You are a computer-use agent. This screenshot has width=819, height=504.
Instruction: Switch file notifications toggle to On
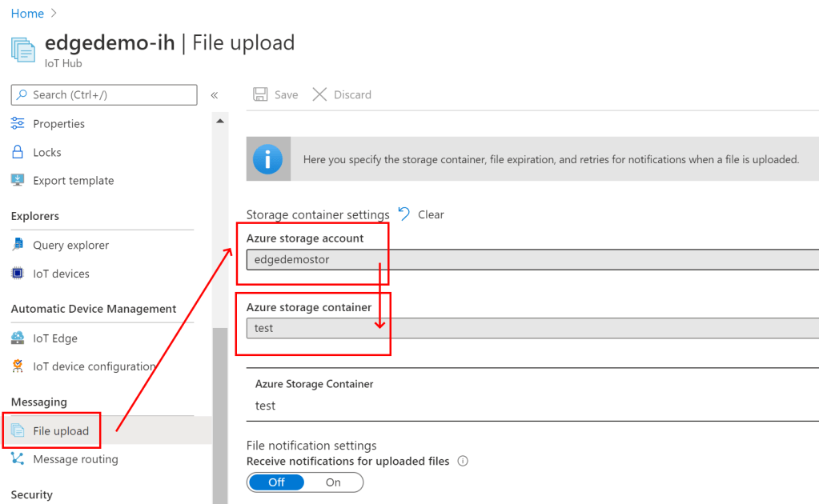coord(333,482)
